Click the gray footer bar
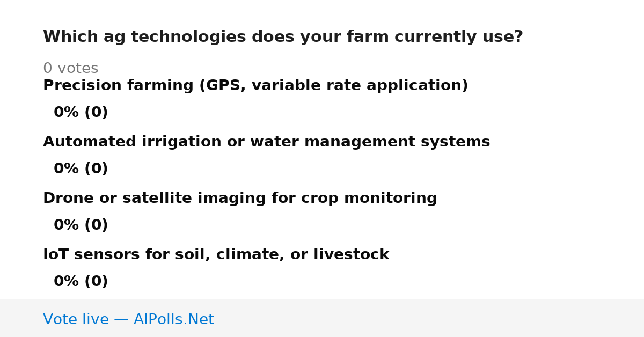Image resolution: width=644 pixels, height=337 pixels. click(x=322, y=318)
